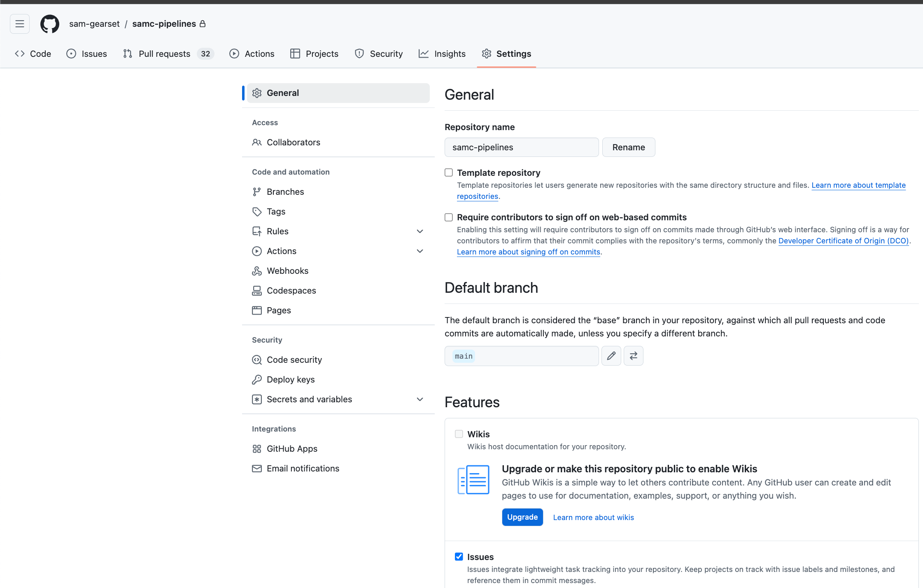
Task: Click the pencil icon to rename default branch
Action: tap(611, 356)
